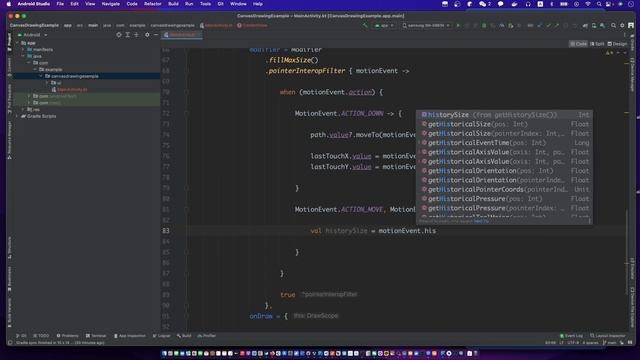The height and width of the screenshot is (360, 640).
Task: Click UTF-8 encoding in status bar
Action: [x=573, y=342]
